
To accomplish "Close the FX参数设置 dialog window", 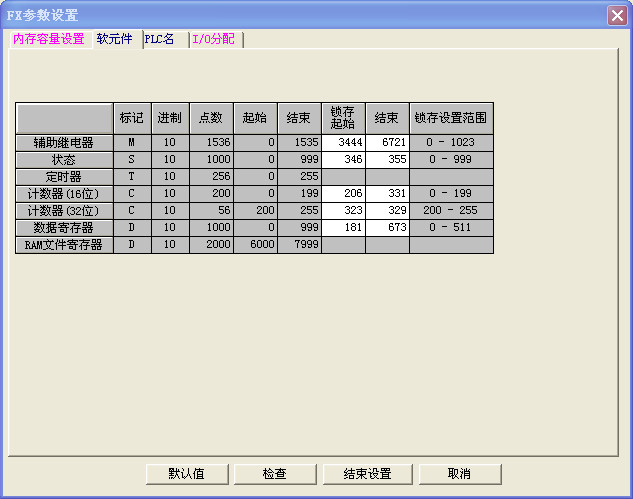I will click(x=617, y=15).
